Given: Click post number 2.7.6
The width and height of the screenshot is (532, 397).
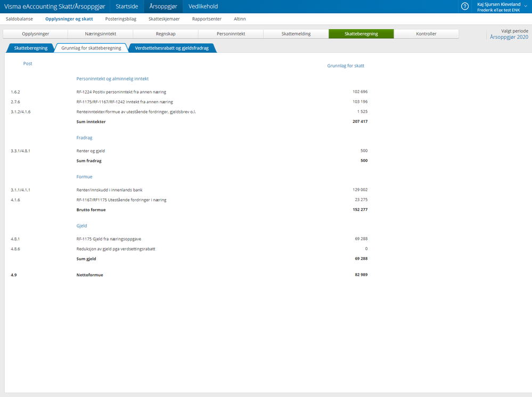Looking at the screenshot, I should coord(15,102).
